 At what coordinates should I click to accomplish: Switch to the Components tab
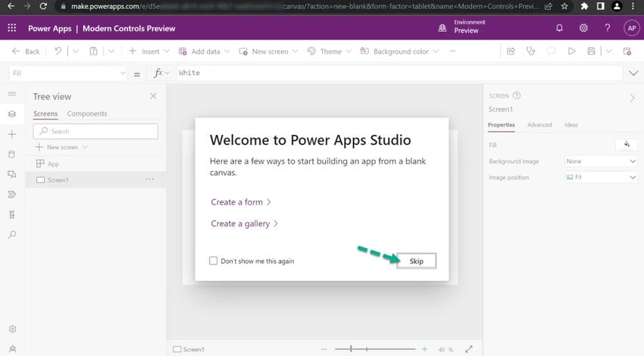pyautogui.click(x=86, y=114)
